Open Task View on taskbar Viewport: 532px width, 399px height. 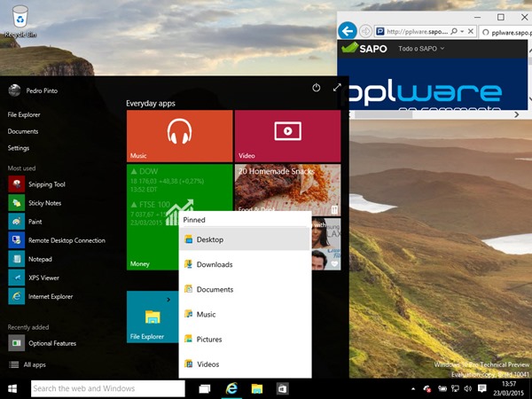click(205, 389)
